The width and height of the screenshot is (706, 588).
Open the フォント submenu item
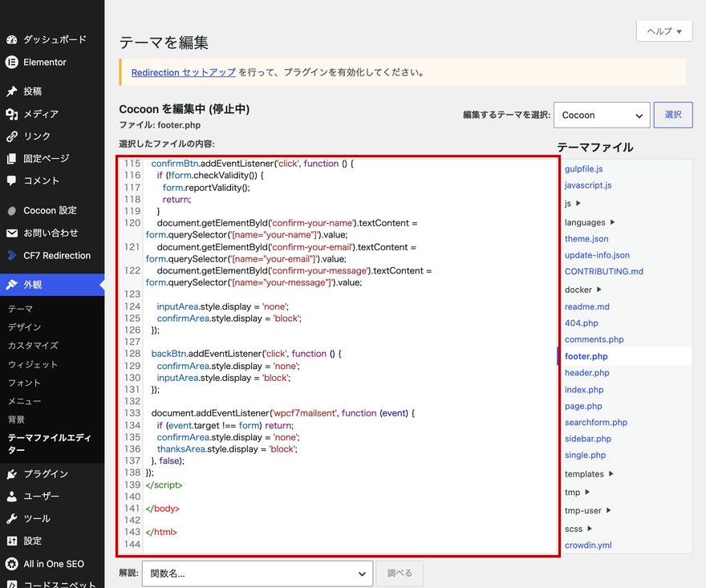click(x=24, y=383)
